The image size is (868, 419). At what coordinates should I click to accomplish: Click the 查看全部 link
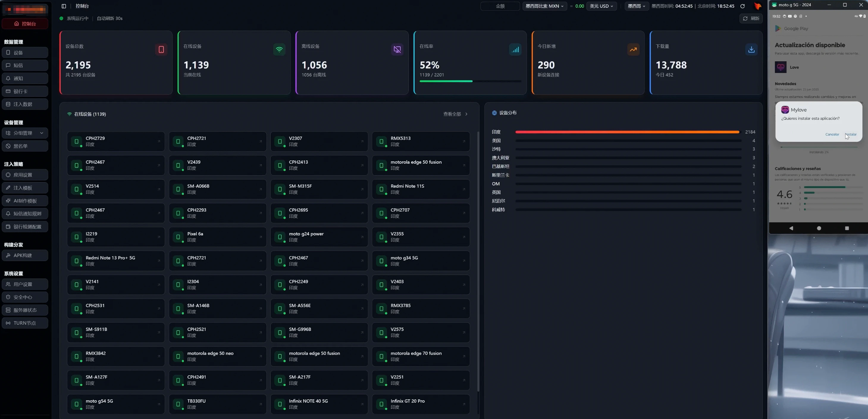455,114
